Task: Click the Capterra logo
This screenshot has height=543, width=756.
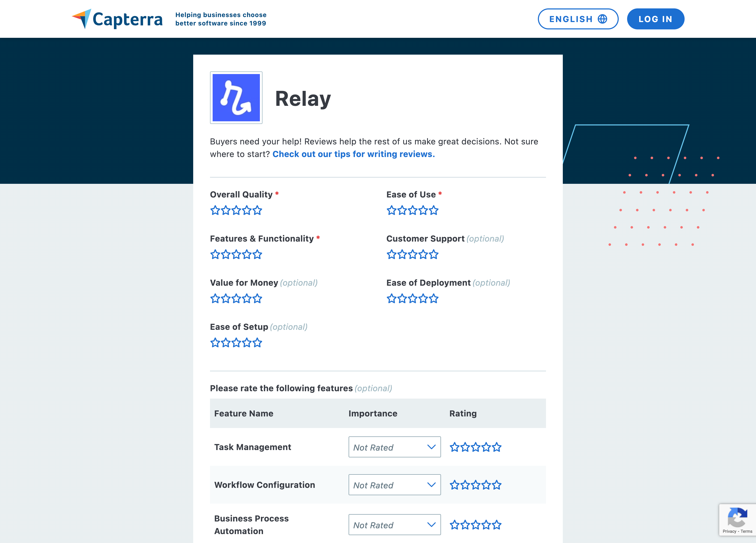Action: tap(117, 19)
